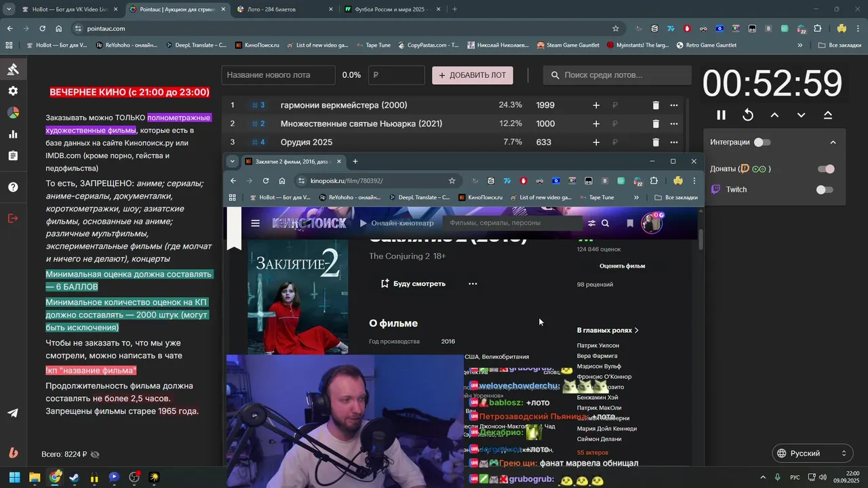Add amount to гармонии веркмейстера lot

[x=596, y=105]
